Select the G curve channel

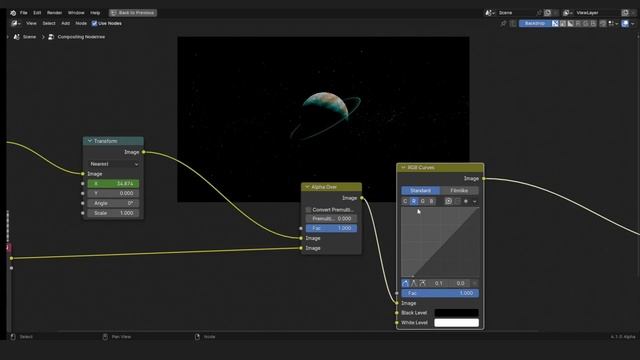click(x=422, y=201)
